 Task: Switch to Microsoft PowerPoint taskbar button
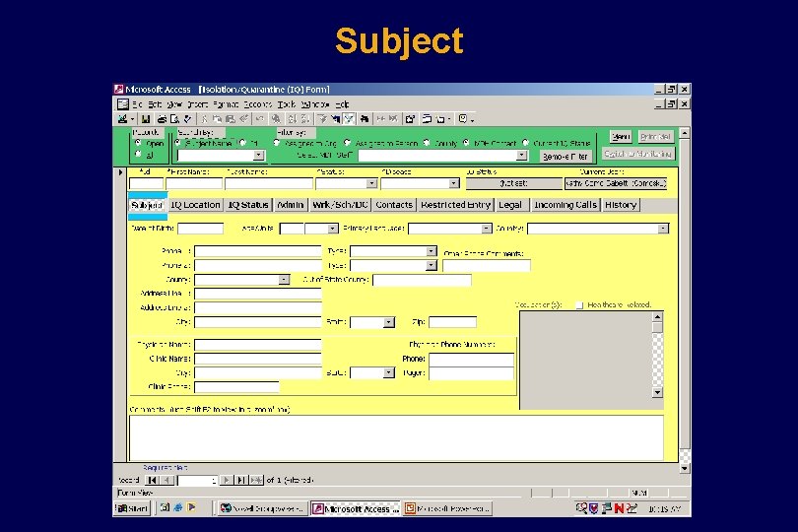(x=448, y=508)
